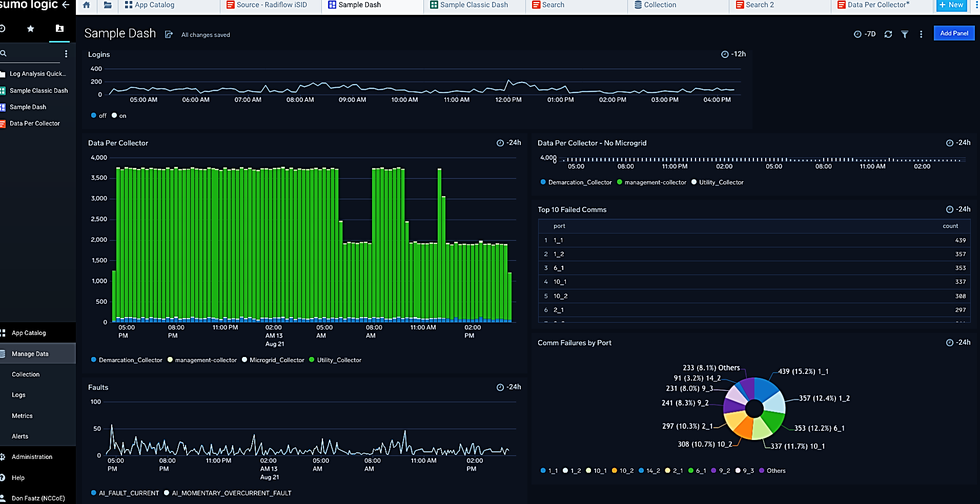The image size is (980, 504).
Task: Click the Add Panel button
Action: [x=954, y=33]
